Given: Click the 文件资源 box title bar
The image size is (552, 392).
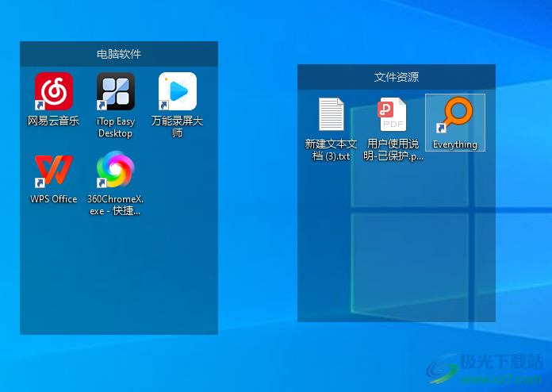Looking at the screenshot, I should (x=397, y=77).
